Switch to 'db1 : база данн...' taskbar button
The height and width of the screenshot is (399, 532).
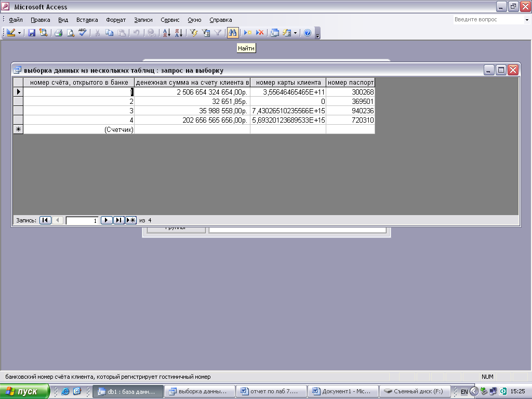click(x=128, y=392)
